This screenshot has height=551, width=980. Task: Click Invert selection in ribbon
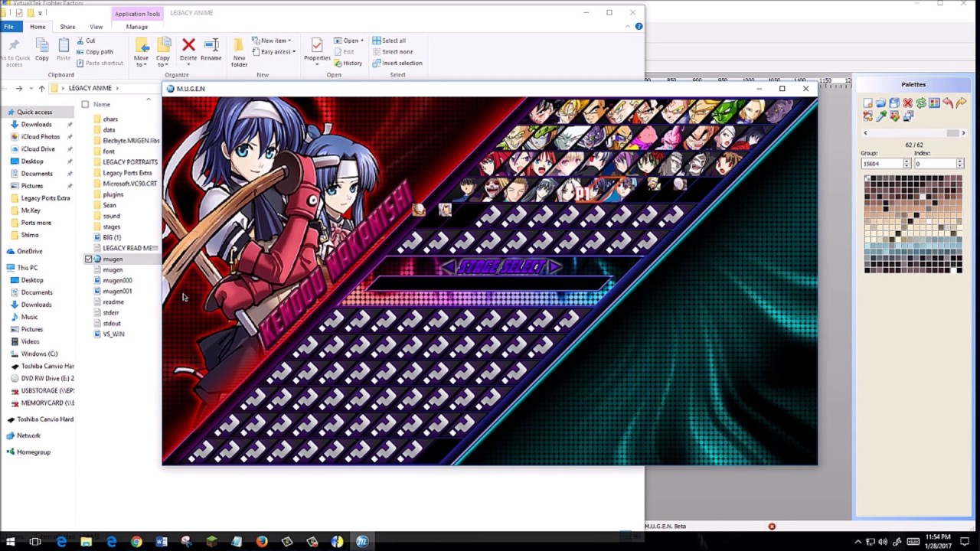[397, 63]
